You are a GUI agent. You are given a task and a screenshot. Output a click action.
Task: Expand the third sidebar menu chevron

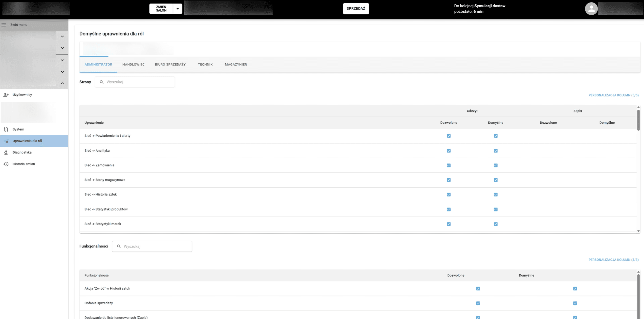(x=62, y=60)
